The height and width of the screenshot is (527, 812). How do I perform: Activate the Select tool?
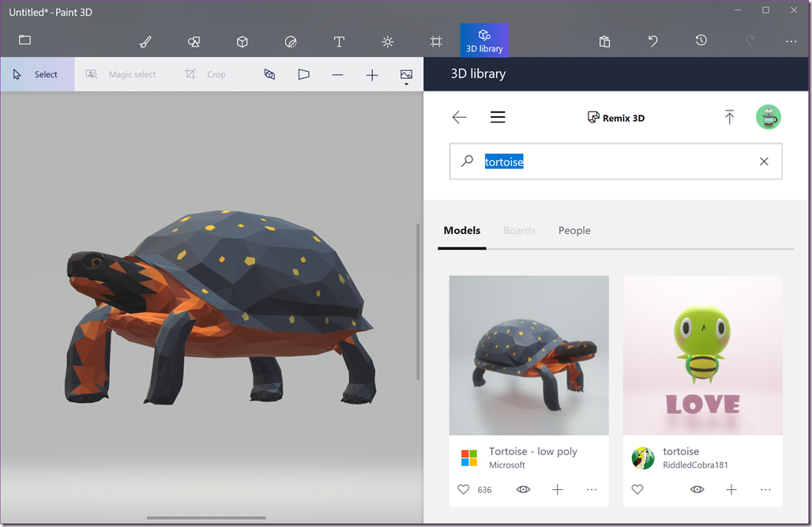pos(37,74)
